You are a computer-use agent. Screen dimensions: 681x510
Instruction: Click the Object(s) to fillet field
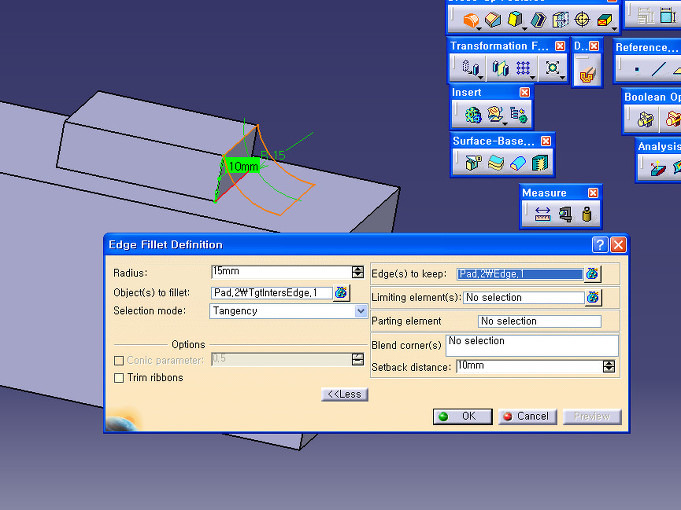click(x=271, y=293)
